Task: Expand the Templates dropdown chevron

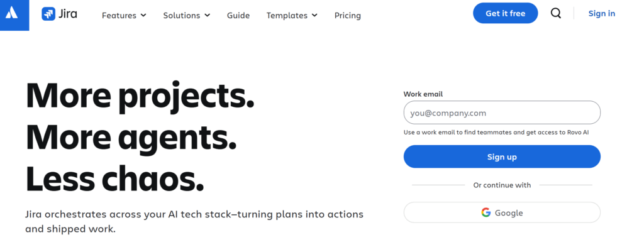Action: tap(314, 15)
